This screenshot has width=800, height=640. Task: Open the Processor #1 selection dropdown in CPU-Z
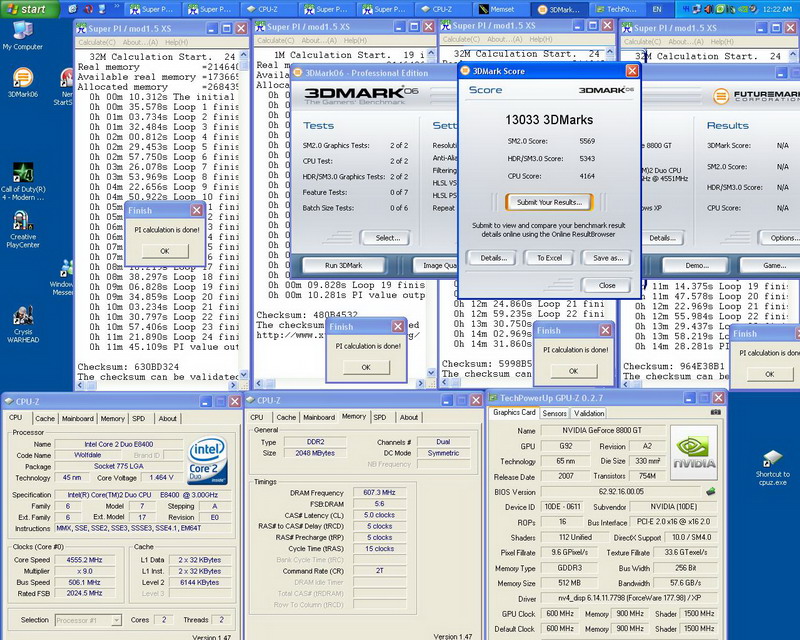[88, 620]
